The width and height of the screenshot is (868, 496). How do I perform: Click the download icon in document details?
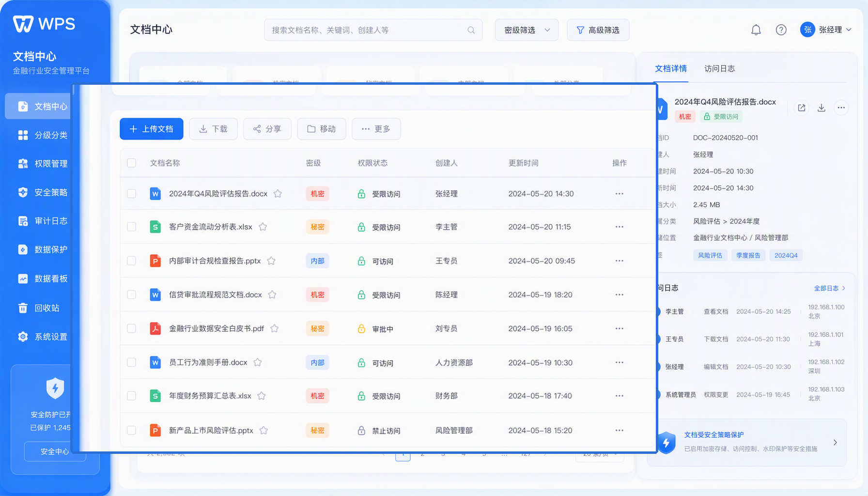[821, 108]
